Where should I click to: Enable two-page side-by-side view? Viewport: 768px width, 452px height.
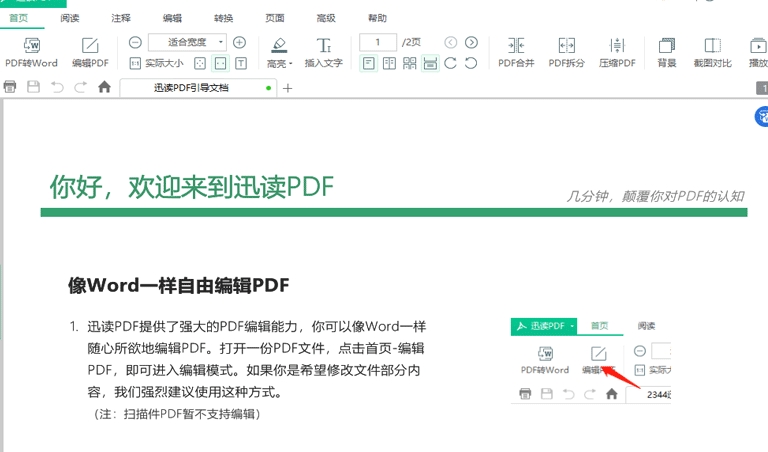coord(389,63)
